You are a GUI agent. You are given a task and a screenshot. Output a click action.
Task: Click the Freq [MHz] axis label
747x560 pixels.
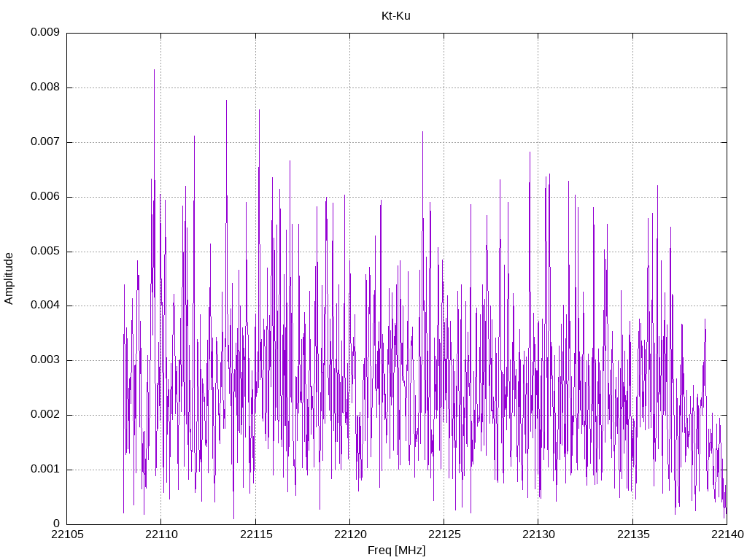[x=396, y=551]
